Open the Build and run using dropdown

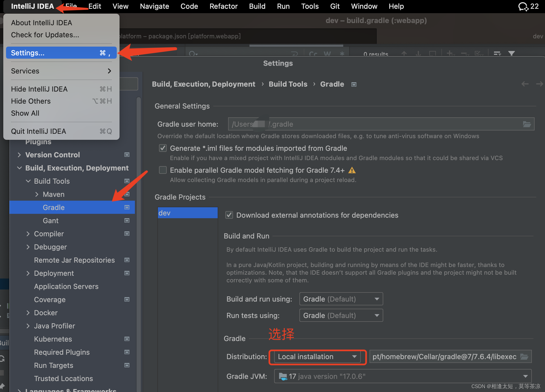tap(341, 299)
